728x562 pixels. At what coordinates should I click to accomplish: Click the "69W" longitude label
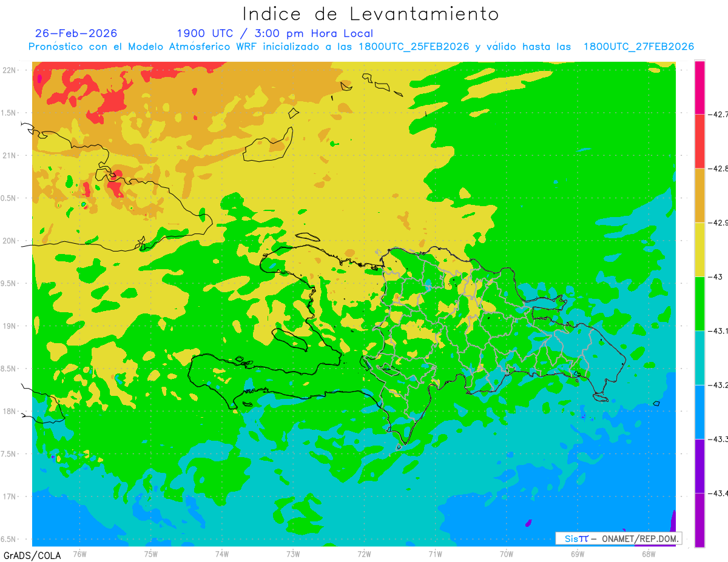[577, 554]
